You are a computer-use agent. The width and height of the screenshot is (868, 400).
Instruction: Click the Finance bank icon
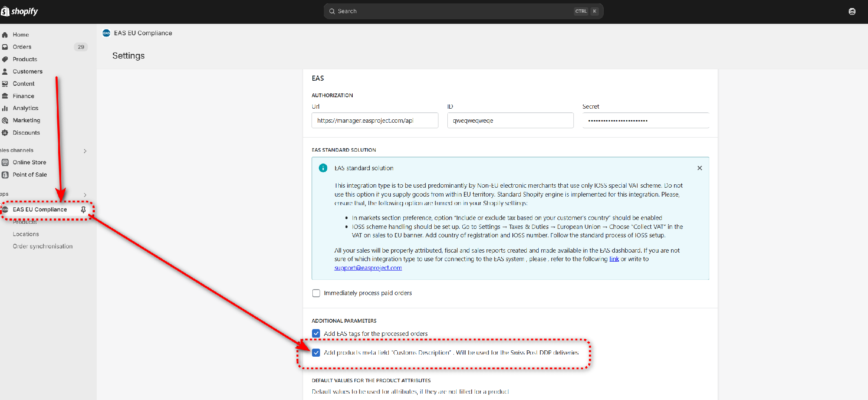click(x=5, y=96)
